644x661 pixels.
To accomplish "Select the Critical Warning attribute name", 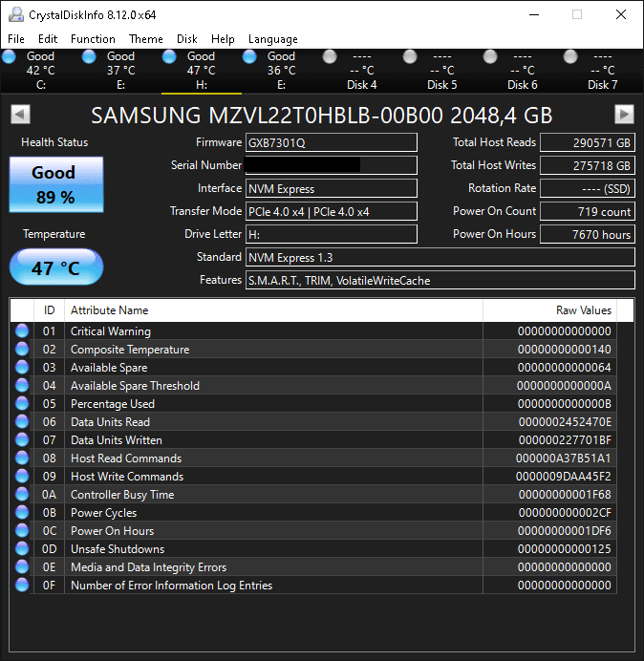I will (x=111, y=331).
